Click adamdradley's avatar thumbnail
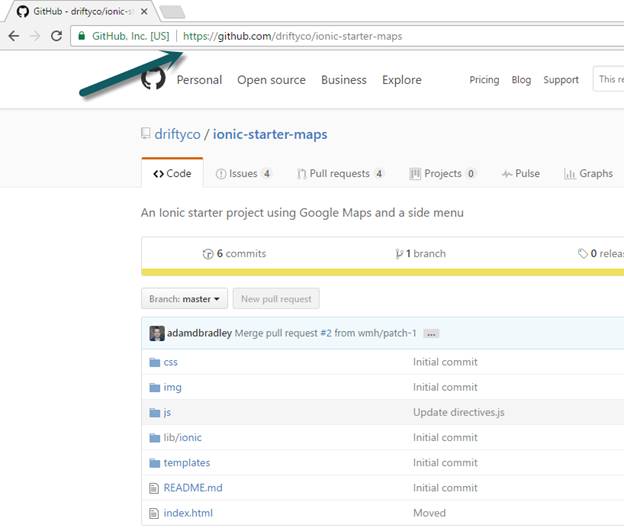 pyautogui.click(x=157, y=333)
